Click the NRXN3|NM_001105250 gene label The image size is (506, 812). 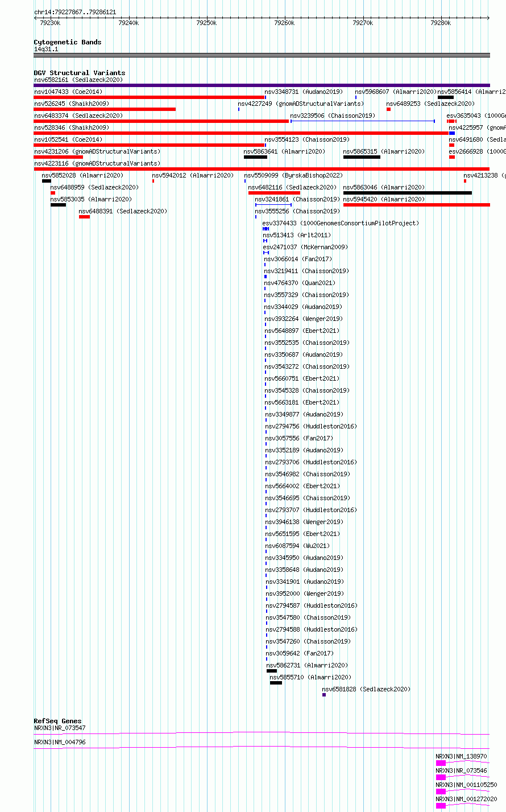pyautogui.click(x=466, y=785)
